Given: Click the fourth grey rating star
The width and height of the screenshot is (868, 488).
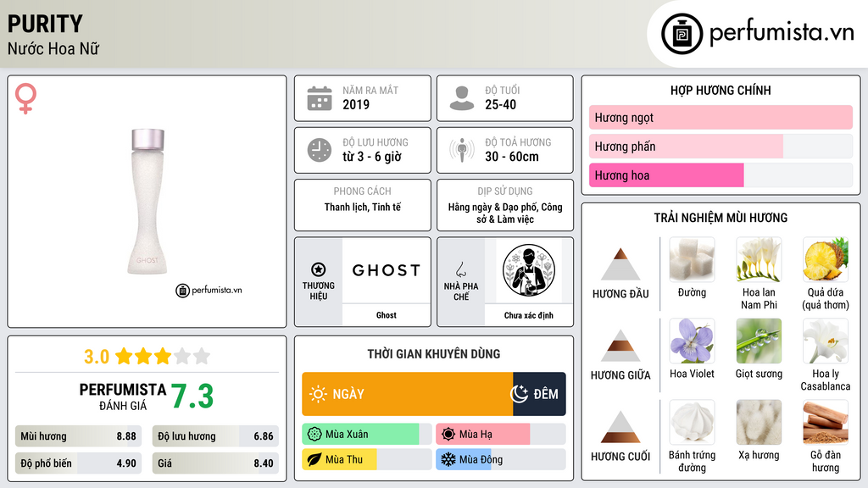Looking at the screenshot, I should pos(182,356).
